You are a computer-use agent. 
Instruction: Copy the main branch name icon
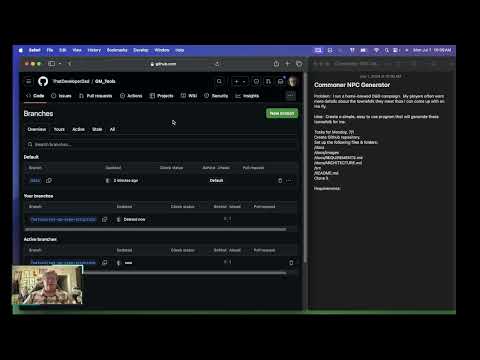49,180
